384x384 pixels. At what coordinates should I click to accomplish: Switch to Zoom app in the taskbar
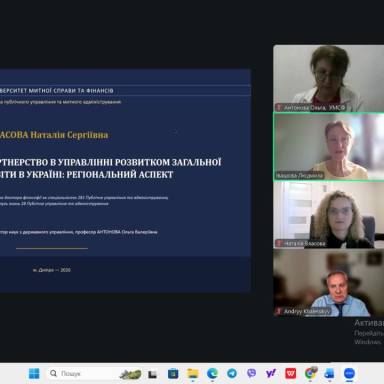click(x=349, y=374)
